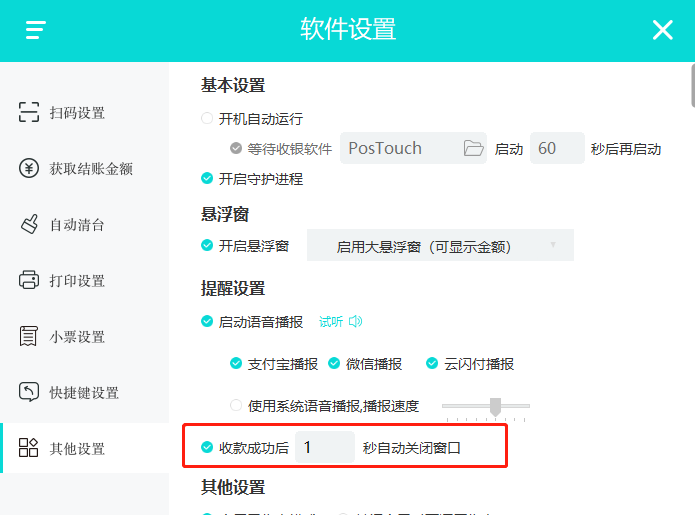Open the 启用大悬浮窗 dropdown
Viewport: 695px width, 515px height.
(440, 246)
